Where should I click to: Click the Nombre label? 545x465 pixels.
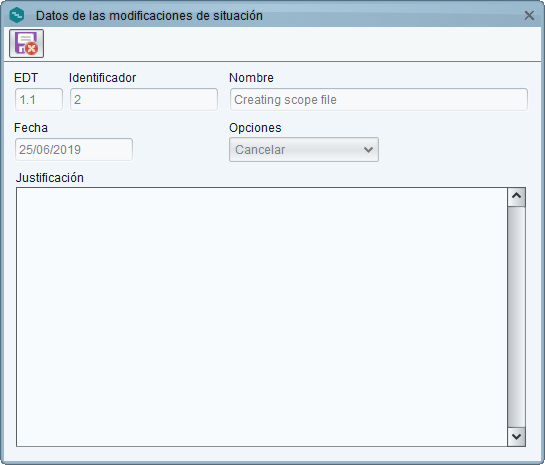click(251, 78)
